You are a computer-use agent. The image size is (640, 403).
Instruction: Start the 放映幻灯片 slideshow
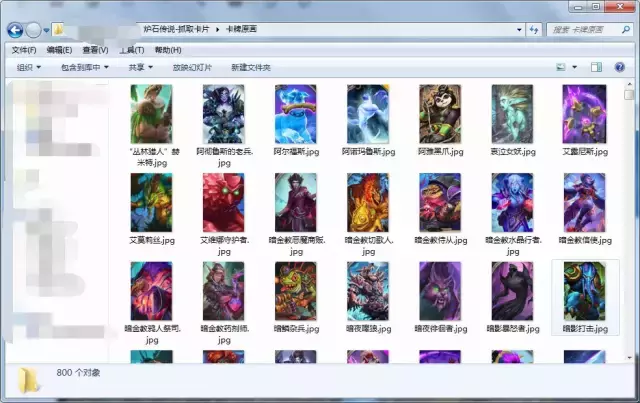point(192,67)
